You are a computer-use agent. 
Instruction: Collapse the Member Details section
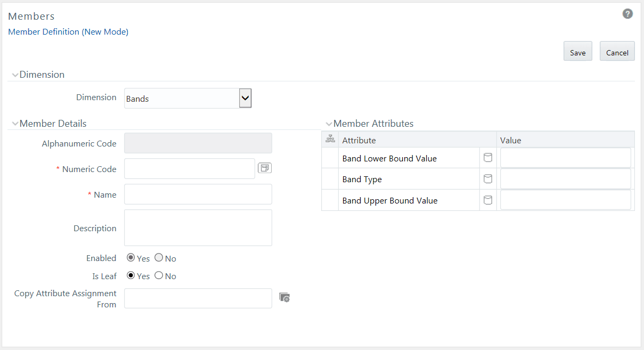15,124
